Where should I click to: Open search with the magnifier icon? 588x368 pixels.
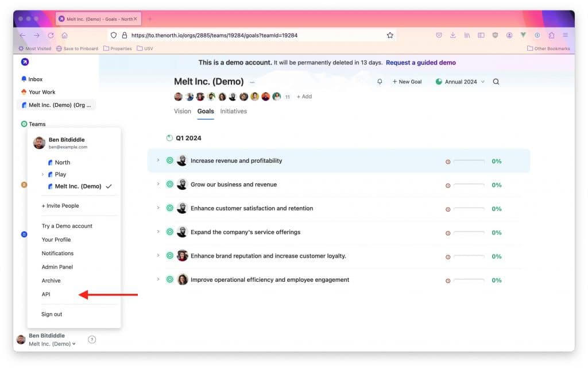point(496,82)
